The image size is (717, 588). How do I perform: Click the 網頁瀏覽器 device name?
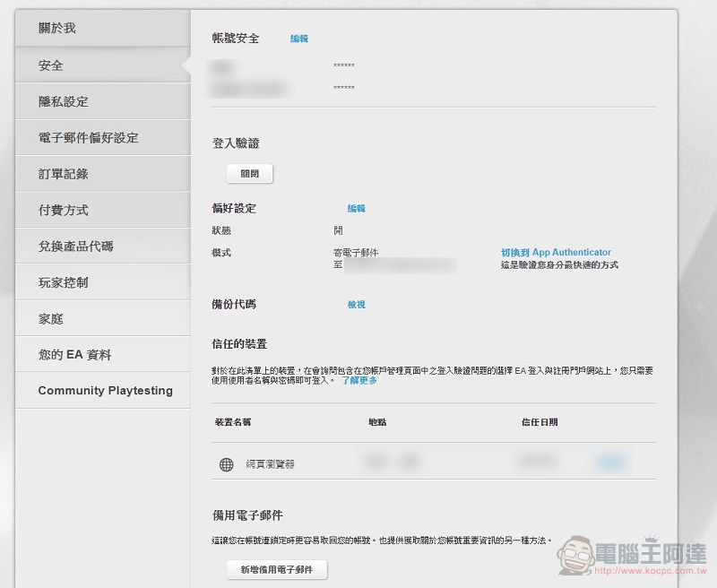270,464
